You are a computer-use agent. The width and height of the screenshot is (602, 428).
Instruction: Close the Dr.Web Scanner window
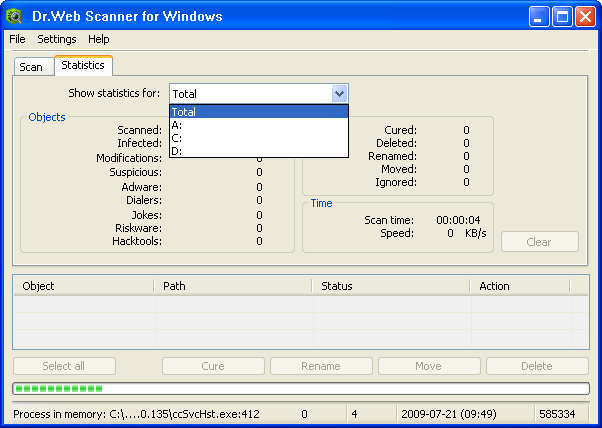585,17
